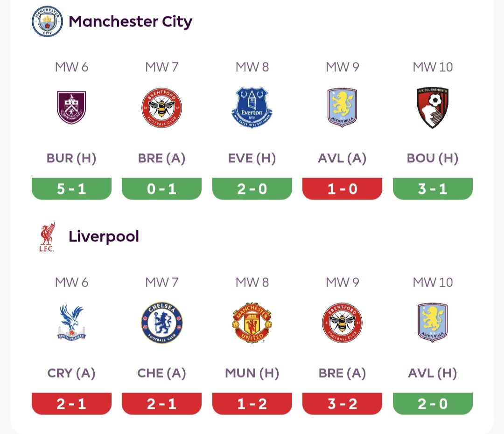Select the 1 - 2 Manchester United result
The width and height of the screenshot is (504, 434).
click(x=252, y=404)
